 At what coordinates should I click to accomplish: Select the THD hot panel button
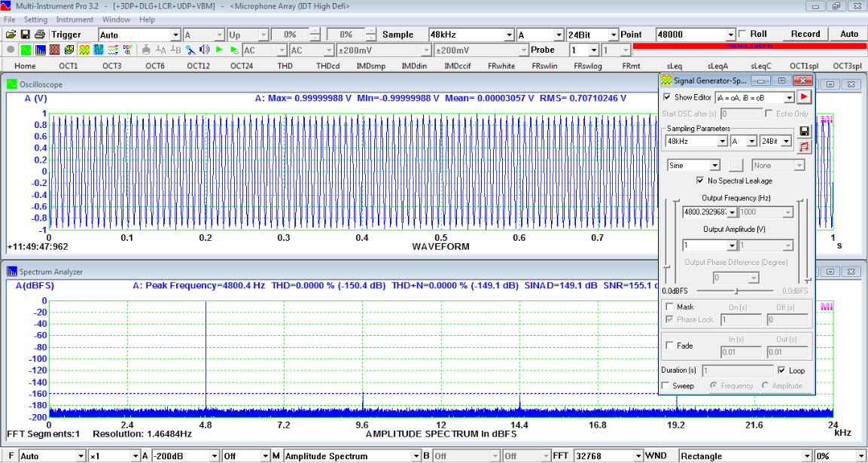(x=285, y=66)
